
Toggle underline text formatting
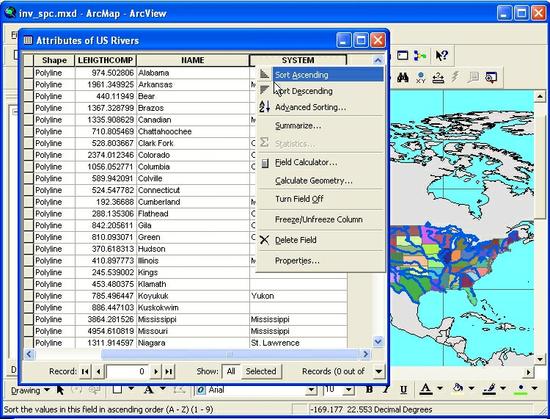(403, 390)
